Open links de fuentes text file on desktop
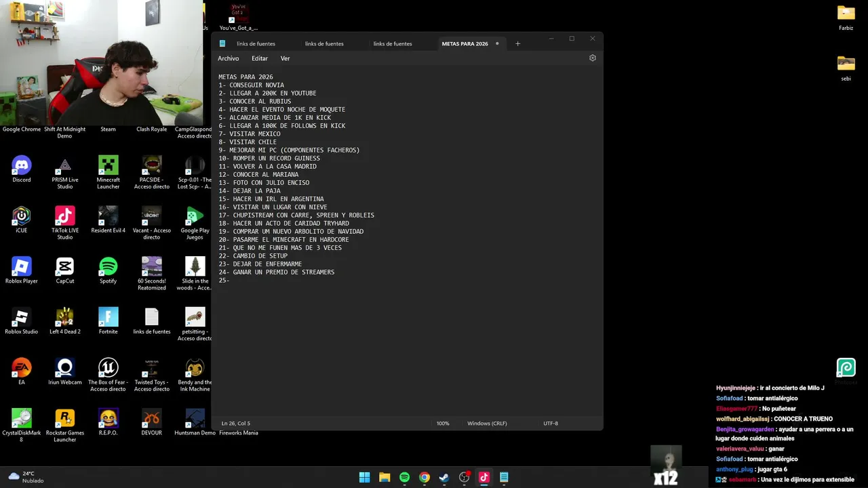This screenshot has height=488, width=868. coord(151,321)
